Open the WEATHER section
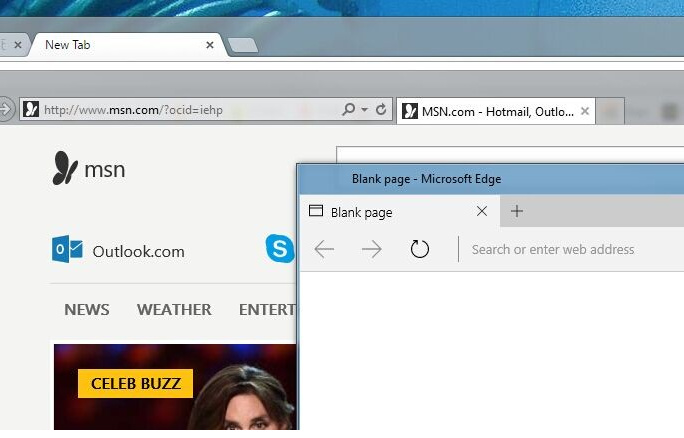Image resolution: width=684 pixels, height=438 pixels. (174, 309)
